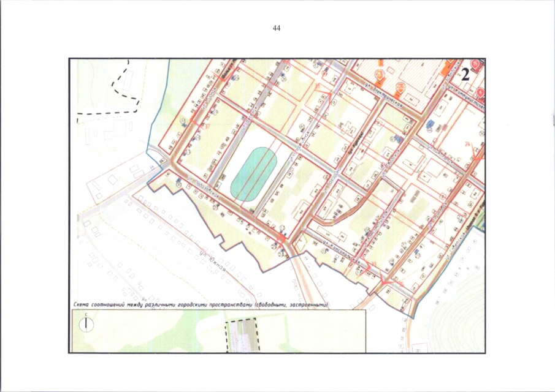Click the north arrow compass symbol
This screenshot has width=555, height=392.
(x=88, y=323)
